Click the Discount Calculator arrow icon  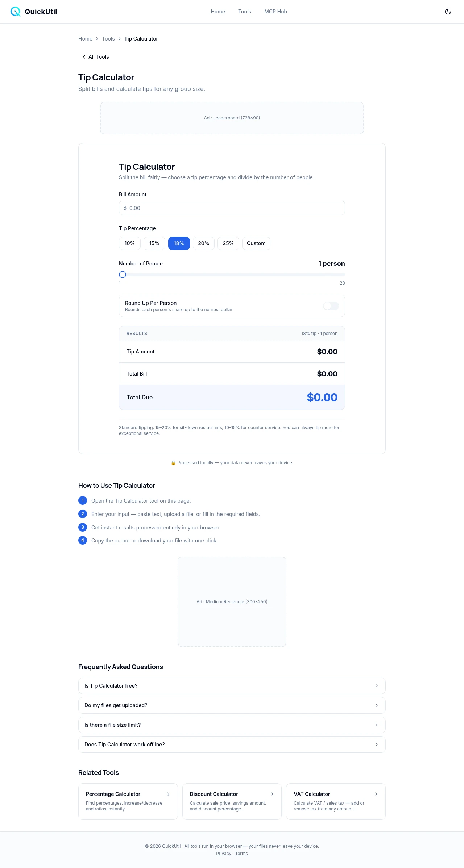272,794
